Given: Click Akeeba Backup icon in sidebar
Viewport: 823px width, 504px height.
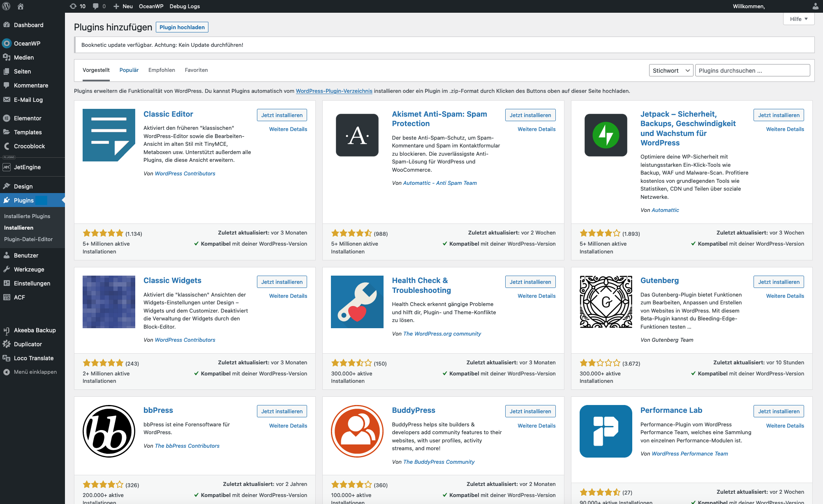Looking at the screenshot, I should [7, 330].
